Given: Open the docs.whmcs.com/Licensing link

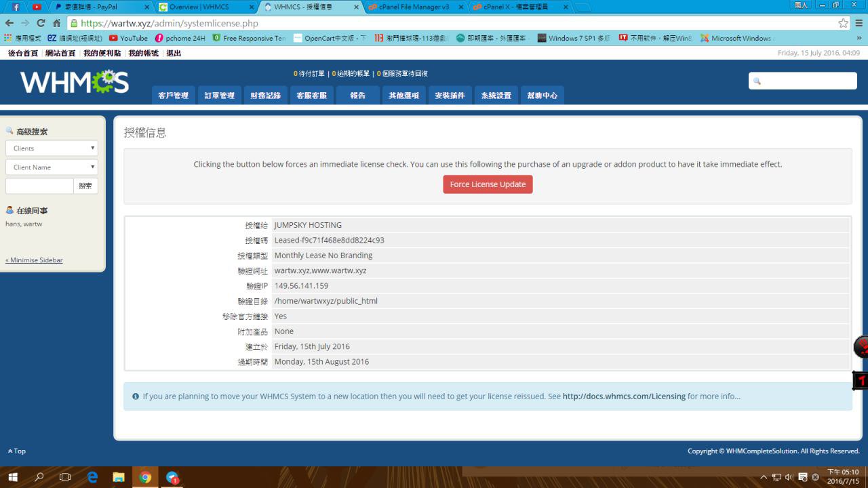Looking at the screenshot, I should coord(624,396).
